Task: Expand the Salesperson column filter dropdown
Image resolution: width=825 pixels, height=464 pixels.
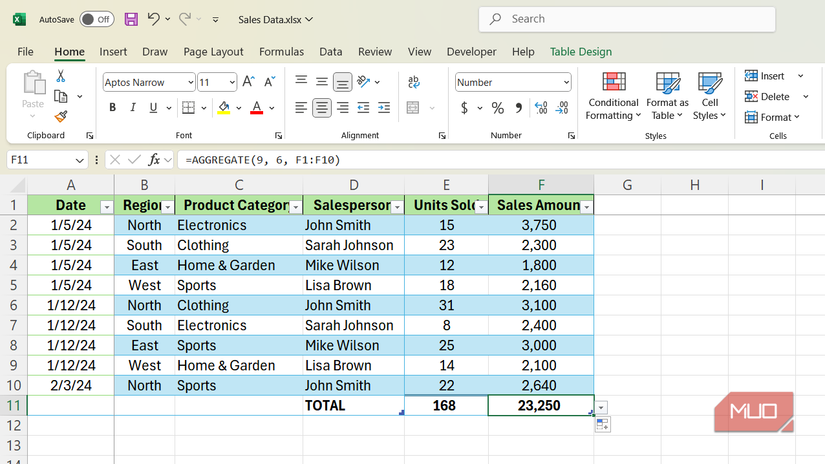Action: coord(395,206)
